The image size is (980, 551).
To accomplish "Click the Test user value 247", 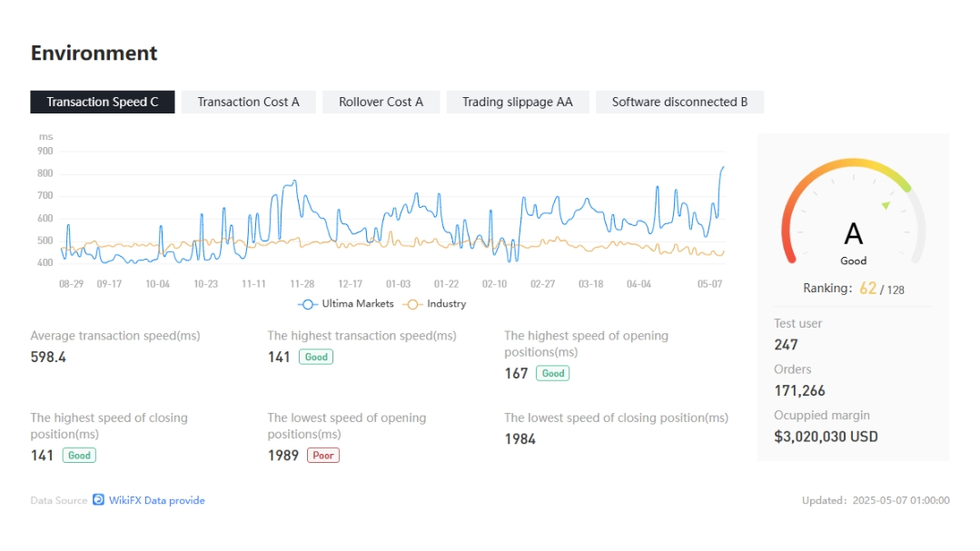I will (x=786, y=345).
